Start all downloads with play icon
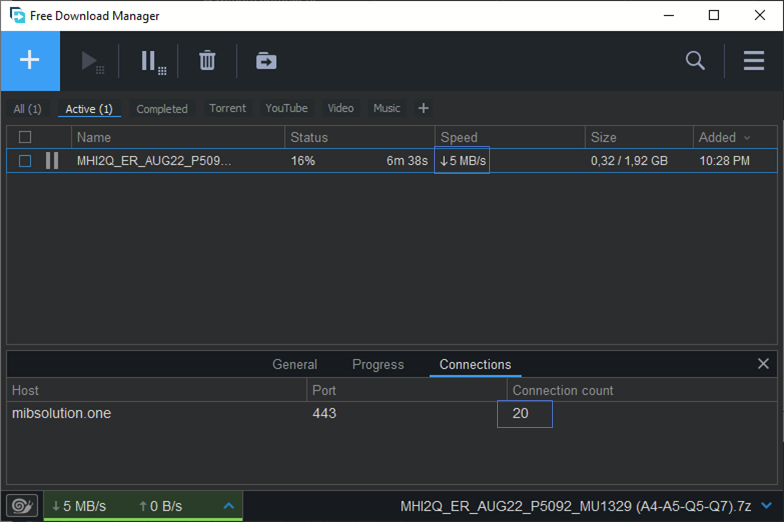Viewport: 784px width, 522px height. point(92,62)
